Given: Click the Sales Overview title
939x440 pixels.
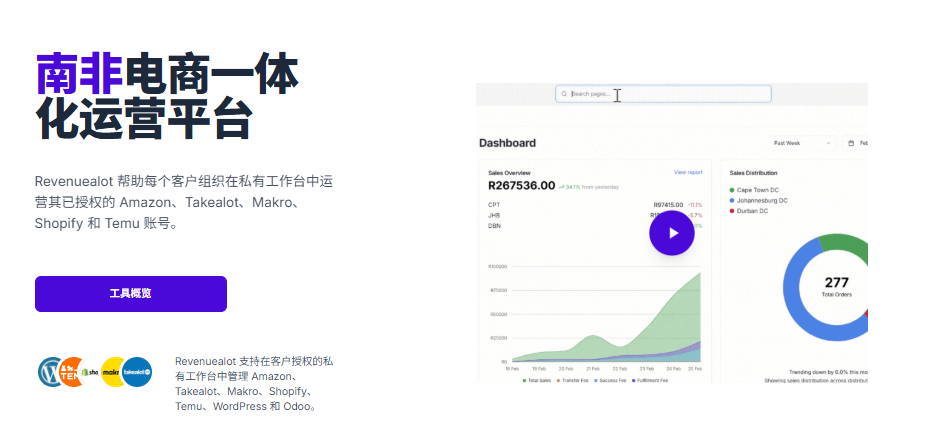Looking at the screenshot, I should pyautogui.click(x=509, y=173).
